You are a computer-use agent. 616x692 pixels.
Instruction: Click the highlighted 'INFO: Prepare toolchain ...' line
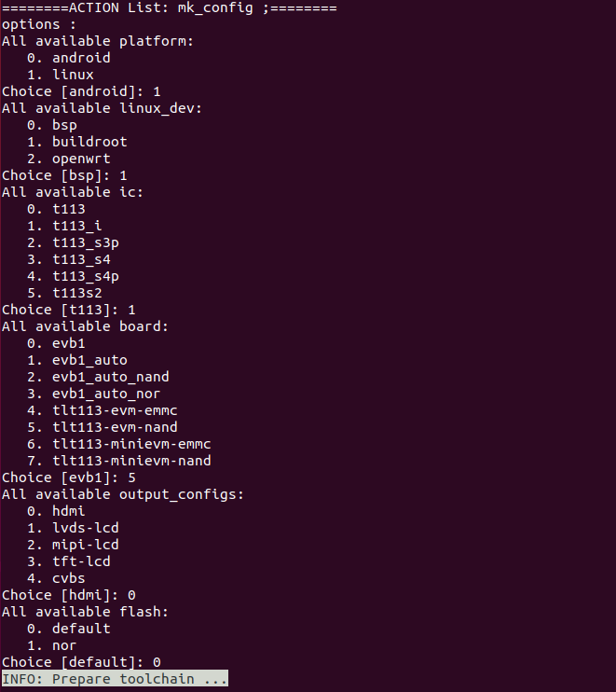click(x=115, y=679)
